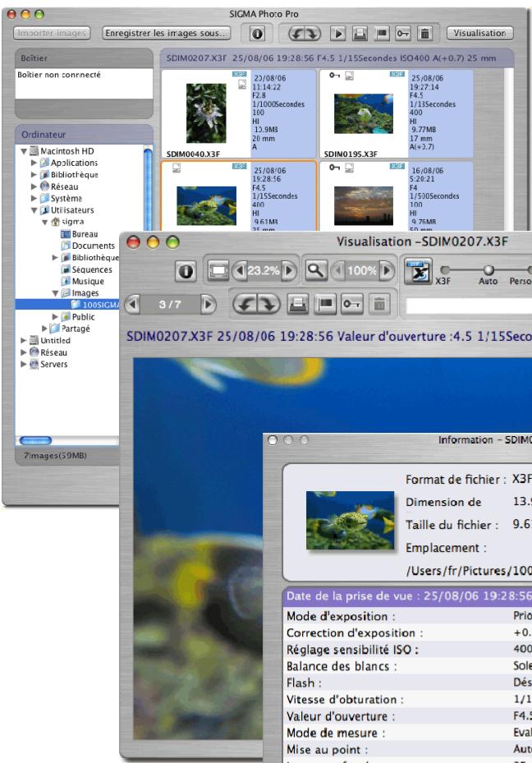The image size is (532, 763).
Task: Select the SDIM0195.X3F aquarium thumbnail
Action: coord(363,113)
